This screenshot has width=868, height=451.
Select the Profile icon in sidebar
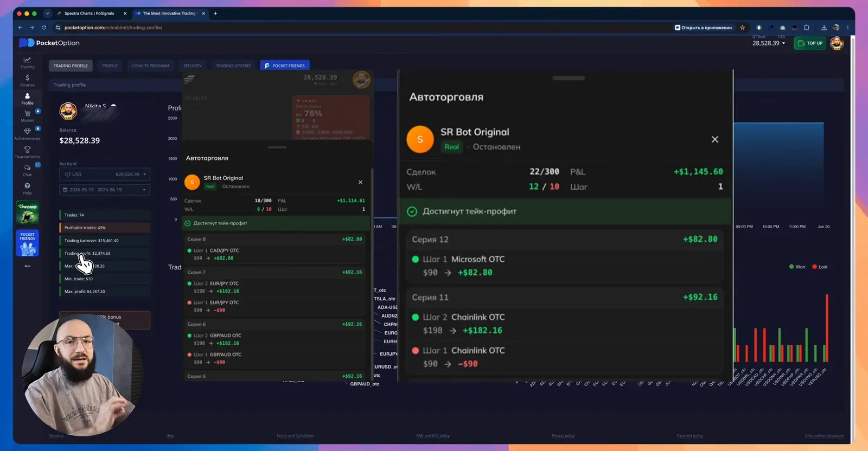tap(27, 99)
